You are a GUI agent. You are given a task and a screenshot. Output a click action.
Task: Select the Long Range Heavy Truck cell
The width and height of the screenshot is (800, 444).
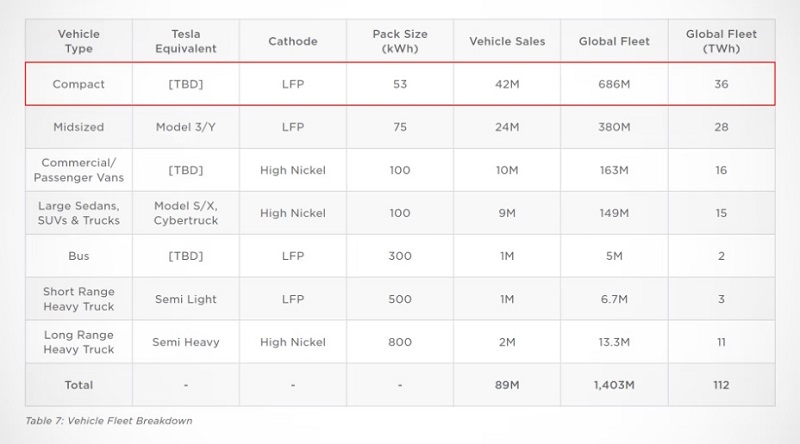pos(79,342)
